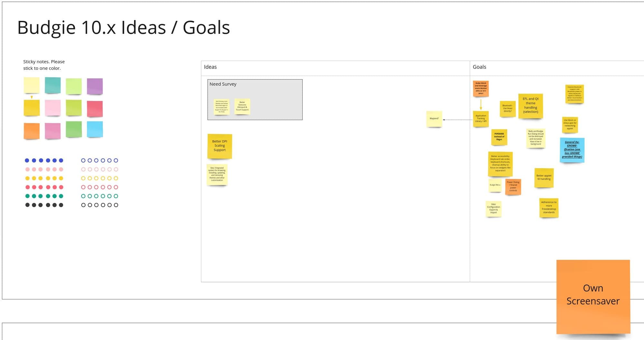Pick the light blue palette sticky note
644x340 pixels.
pyautogui.click(x=95, y=129)
